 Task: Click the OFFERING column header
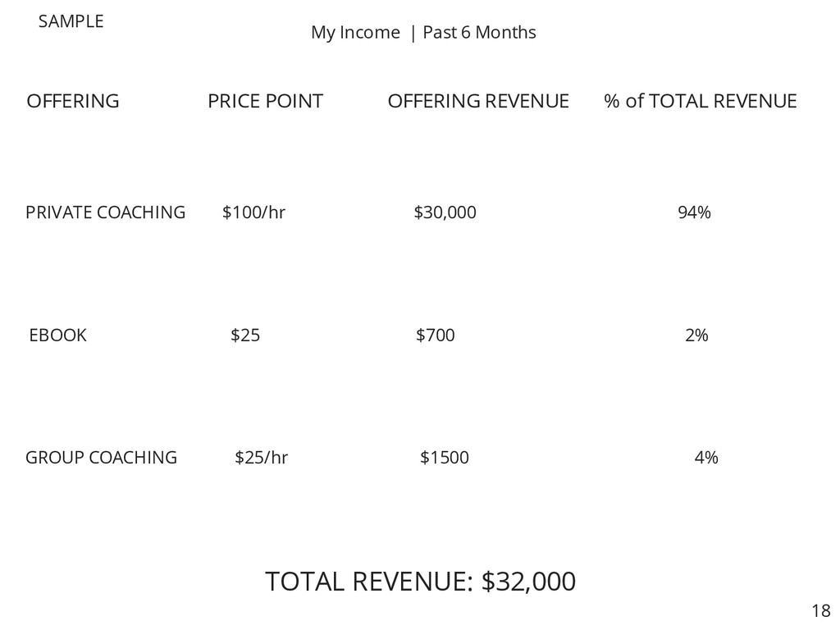(73, 101)
